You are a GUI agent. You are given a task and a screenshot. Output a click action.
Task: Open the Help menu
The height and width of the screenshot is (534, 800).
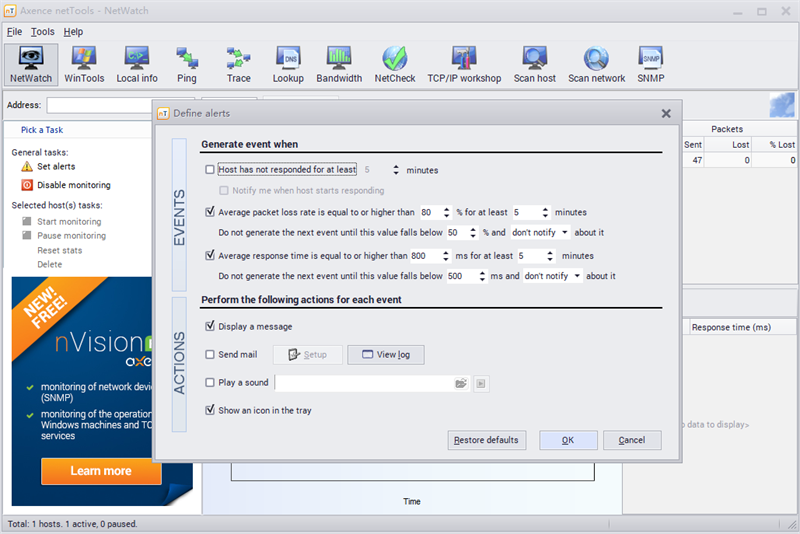click(x=73, y=32)
